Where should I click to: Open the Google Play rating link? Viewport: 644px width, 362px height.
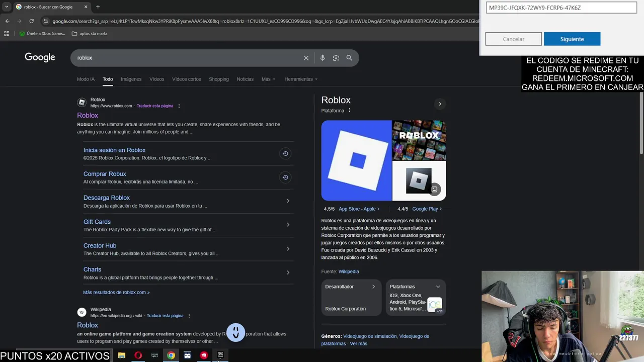(x=427, y=209)
